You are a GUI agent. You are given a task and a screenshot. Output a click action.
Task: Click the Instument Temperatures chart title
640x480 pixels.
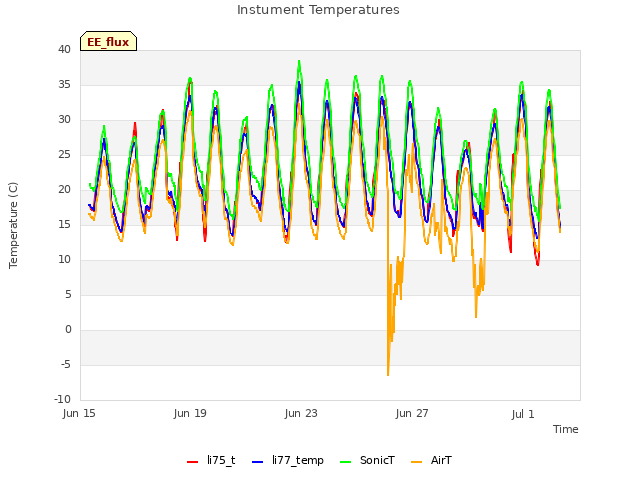click(318, 10)
